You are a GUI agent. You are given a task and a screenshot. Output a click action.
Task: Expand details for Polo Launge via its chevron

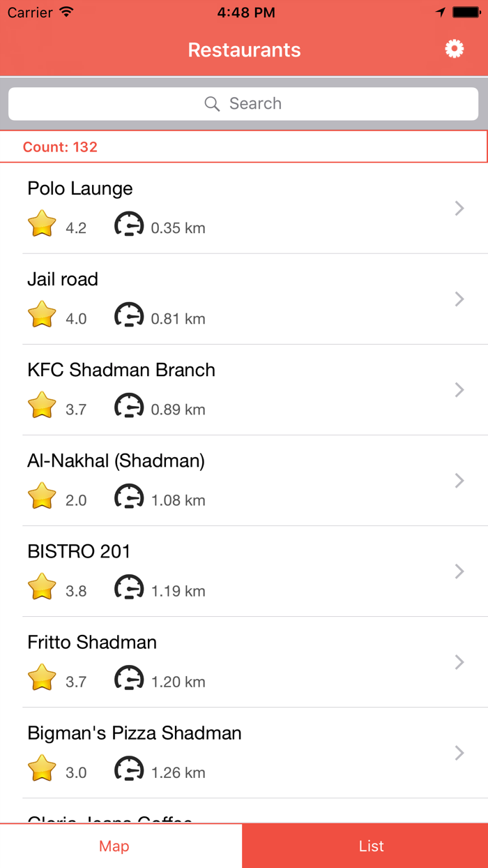click(x=459, y=208)
